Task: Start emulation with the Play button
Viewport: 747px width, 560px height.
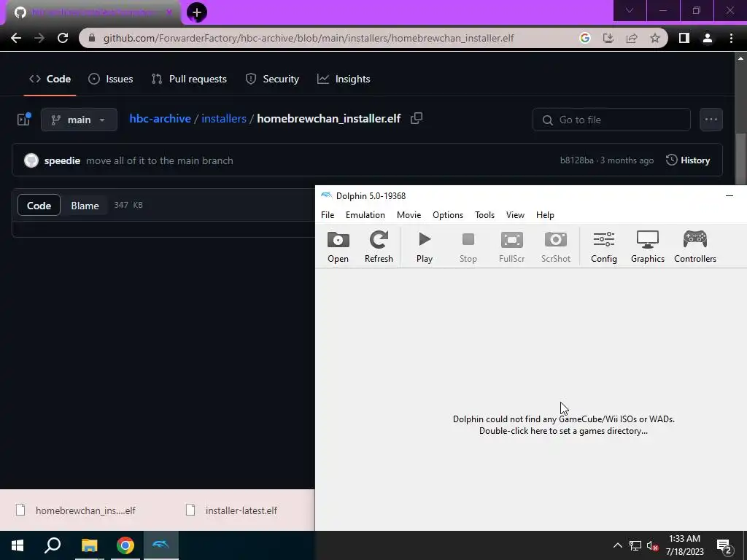Action: (425, 246)
